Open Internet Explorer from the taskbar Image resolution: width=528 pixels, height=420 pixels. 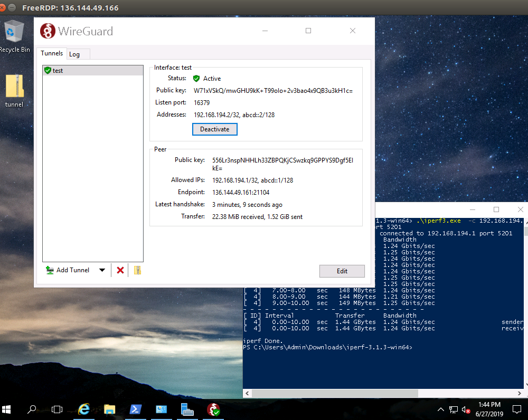click(x=83, y=409)
